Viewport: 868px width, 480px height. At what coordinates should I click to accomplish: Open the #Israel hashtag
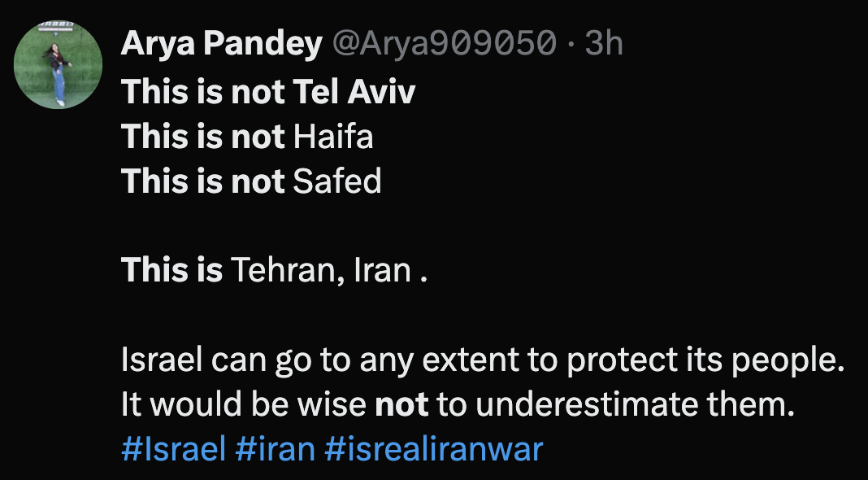[x=173, y=449]
